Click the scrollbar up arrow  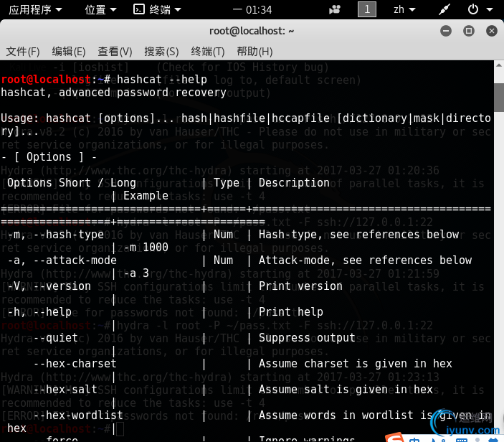pos(499,65)
